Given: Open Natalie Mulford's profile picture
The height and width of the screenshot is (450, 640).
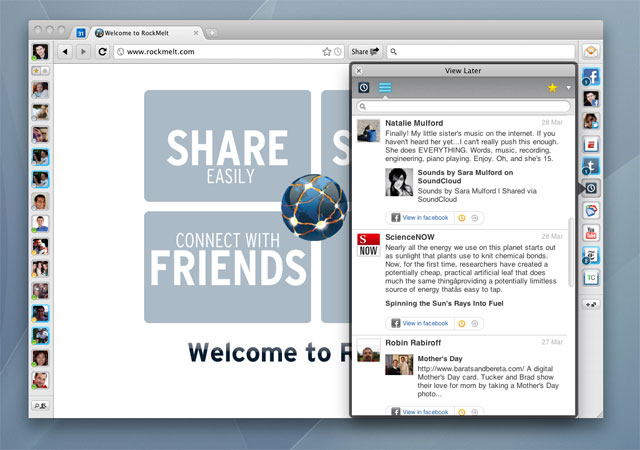Looking at the screenshot, I should click(368, 130).
